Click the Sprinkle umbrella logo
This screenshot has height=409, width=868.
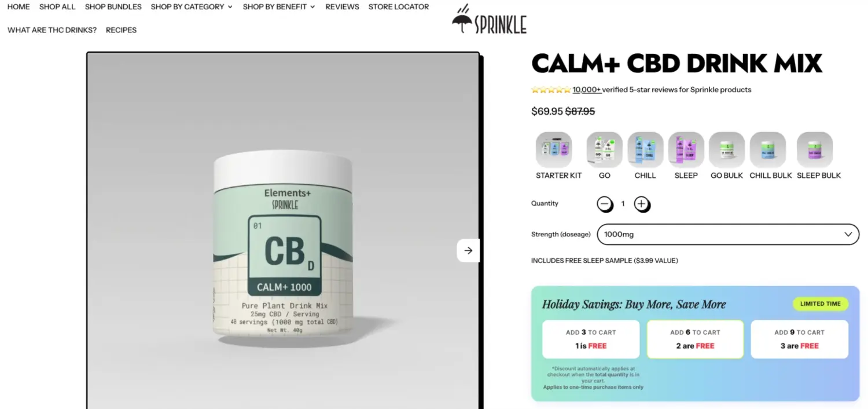[x=490, y=19]
